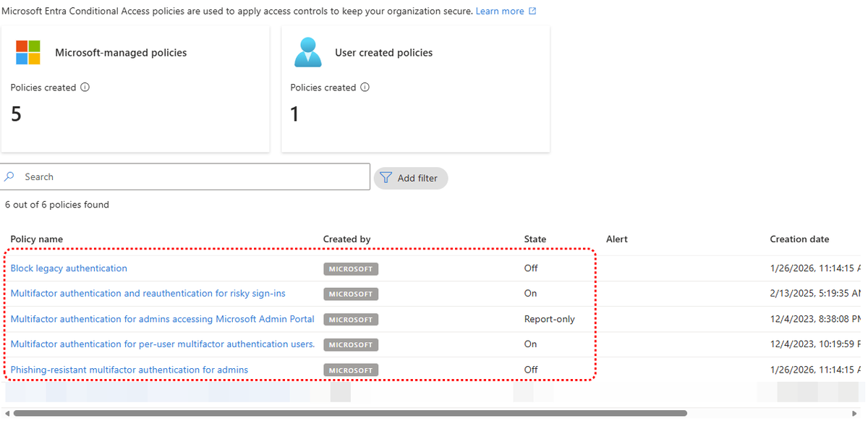868x421 pixels.
Task: Click the 6 out of 6 policies found text
Action: (x=57, y=205)
